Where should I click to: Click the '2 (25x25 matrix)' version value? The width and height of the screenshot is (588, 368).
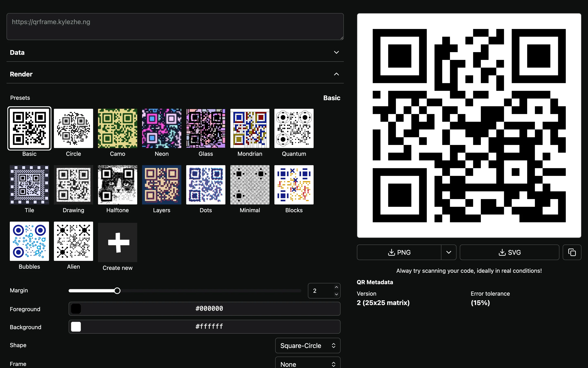pos(383,303)
